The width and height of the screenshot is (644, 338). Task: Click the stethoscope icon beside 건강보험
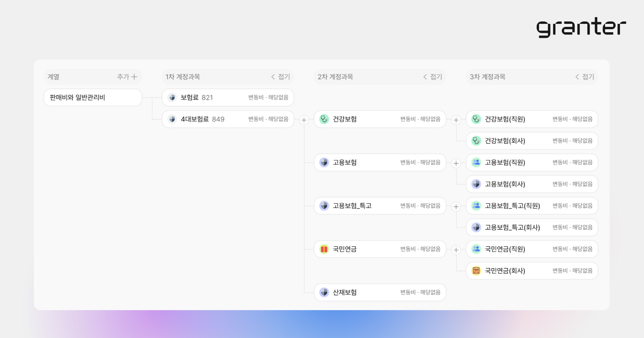tap(324, 119)
